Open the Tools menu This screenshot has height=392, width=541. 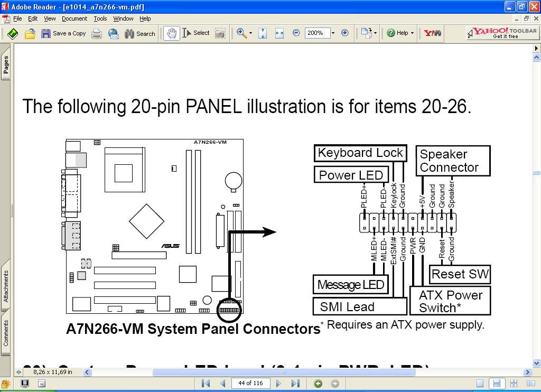click(x=100, y=18)
